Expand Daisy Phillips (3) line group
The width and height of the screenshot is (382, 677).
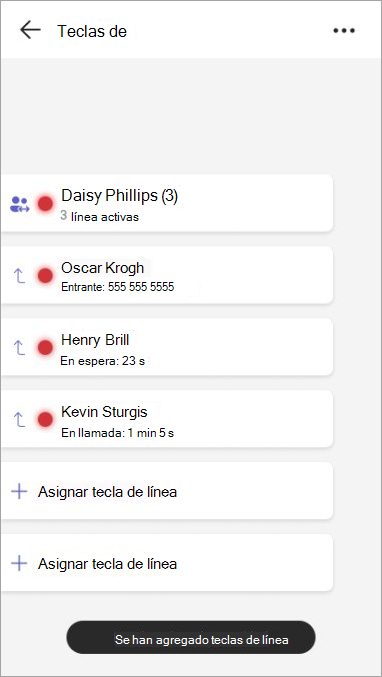click(167, 203)
